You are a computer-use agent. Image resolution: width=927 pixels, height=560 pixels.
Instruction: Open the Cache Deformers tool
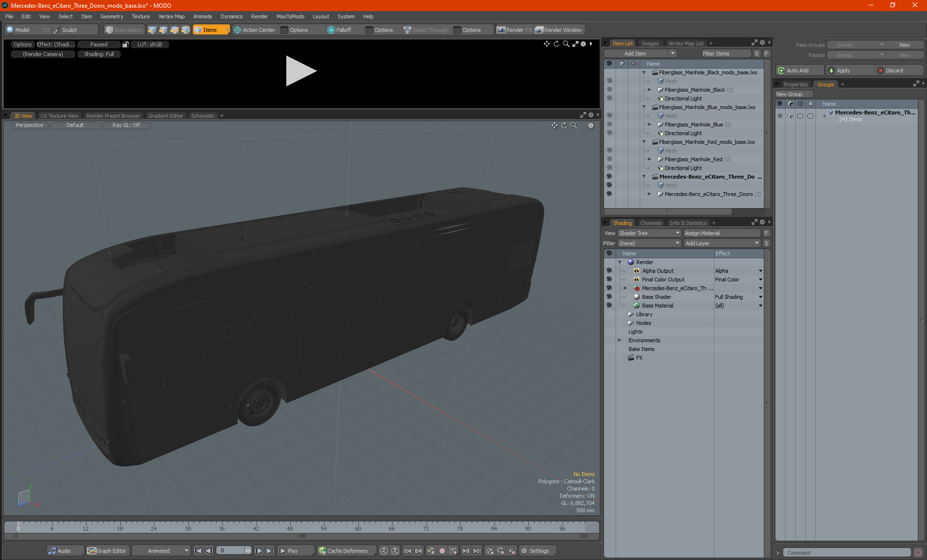[x=344, y=551]
